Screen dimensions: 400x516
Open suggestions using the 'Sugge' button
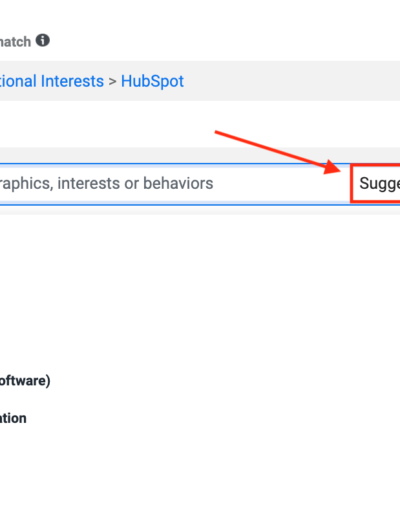tap(376, 183)
